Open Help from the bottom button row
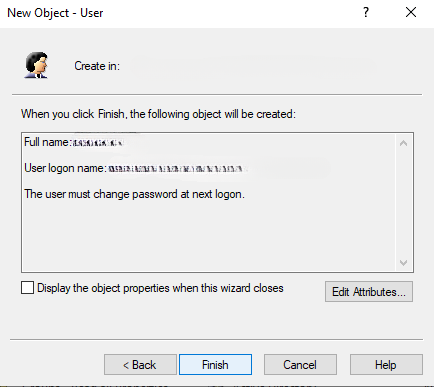This screenshot has width=434, height=387. coord(386,365)
